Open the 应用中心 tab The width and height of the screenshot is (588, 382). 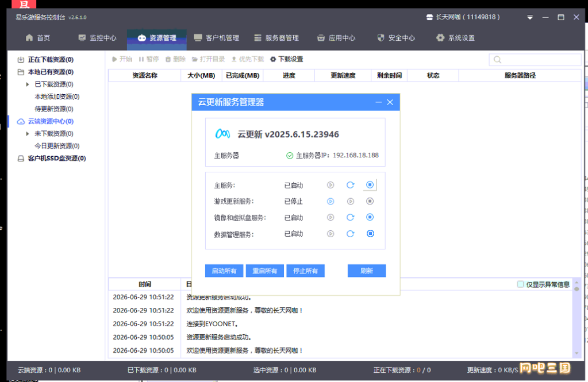(x=336, y=38)
